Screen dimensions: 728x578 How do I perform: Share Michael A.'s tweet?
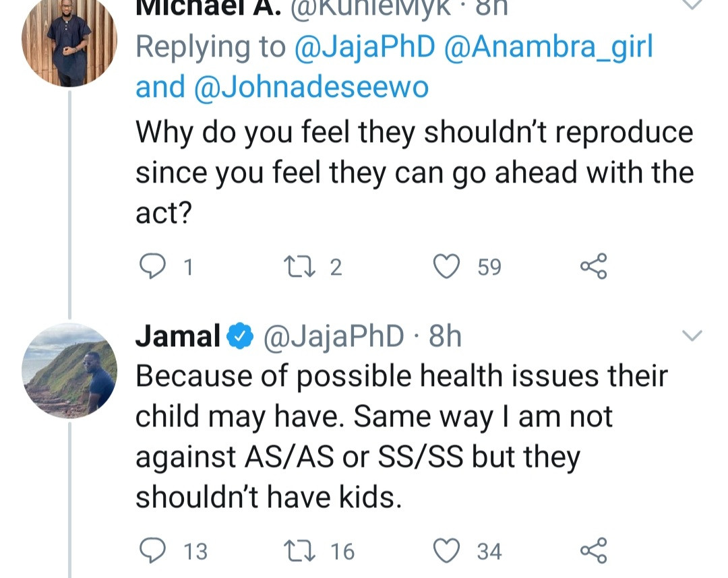pos(593,267)
